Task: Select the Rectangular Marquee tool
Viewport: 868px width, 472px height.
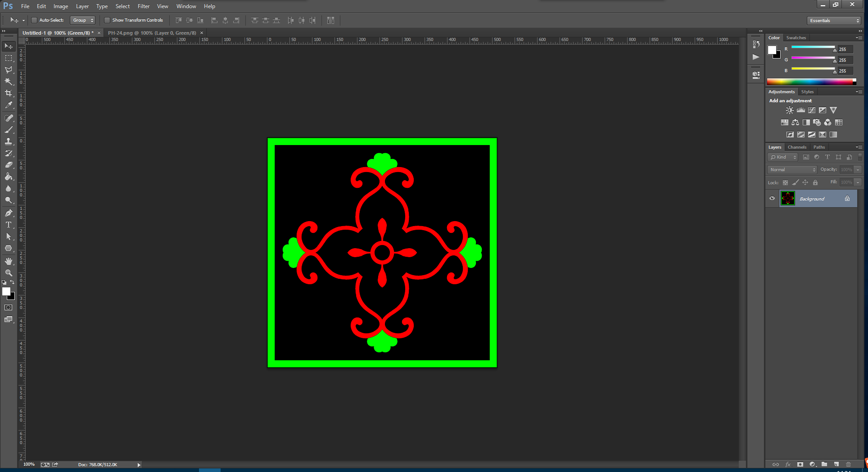Action: click(x=9, y=58)
